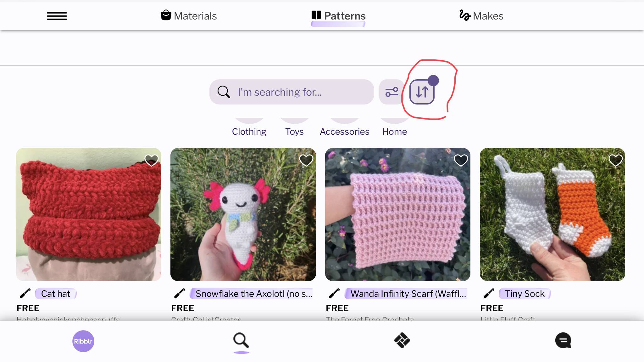Screen dimensions: 644x362
Task: Open the sort order button
Action: coord(422,92)
